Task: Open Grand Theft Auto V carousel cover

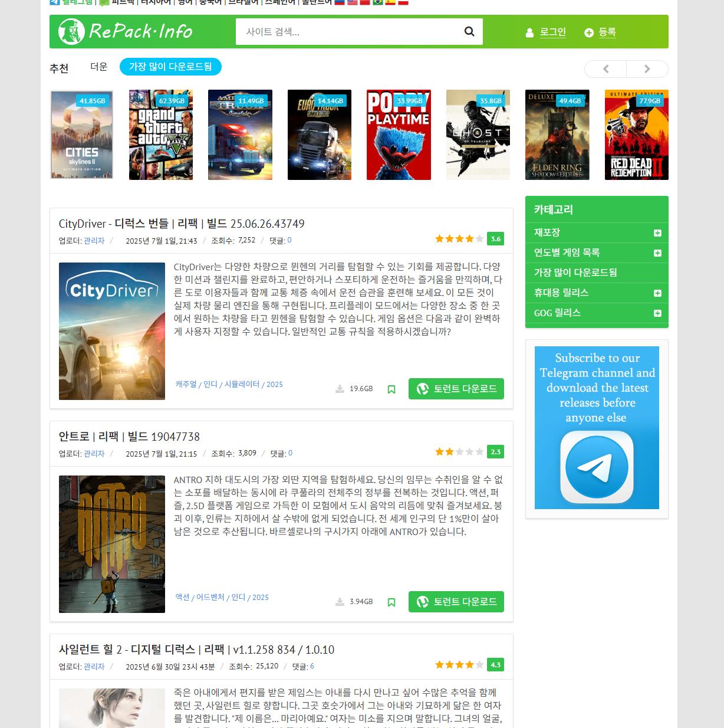Action: point(161,135)
